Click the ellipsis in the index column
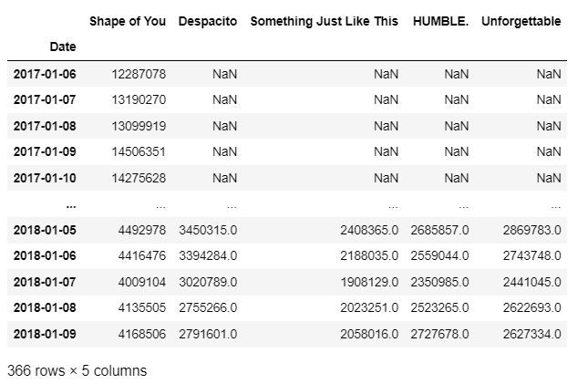The height and width of the screenshot is (384, 588). point(71,206)
